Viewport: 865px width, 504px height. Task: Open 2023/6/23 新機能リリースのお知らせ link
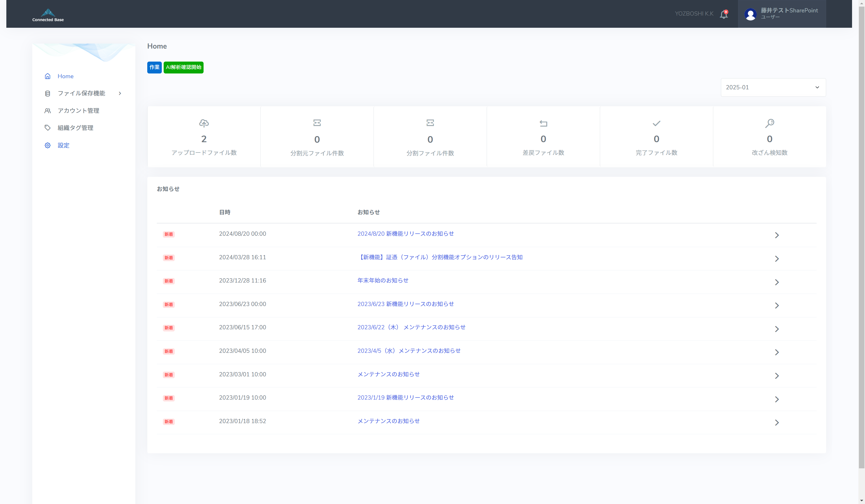coord(405,304)
